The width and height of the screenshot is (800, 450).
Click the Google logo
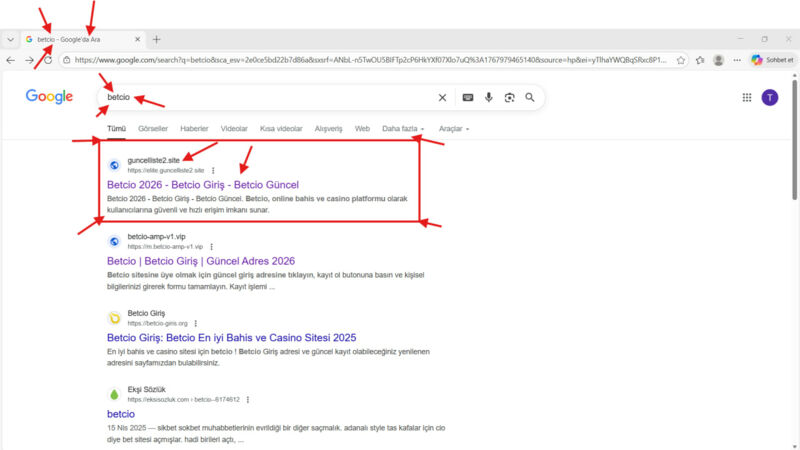pos(49,97)
